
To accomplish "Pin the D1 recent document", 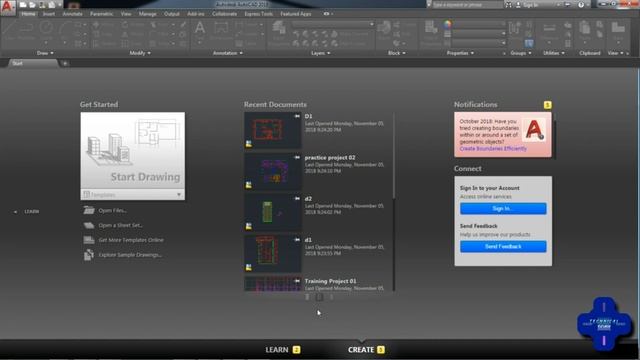I will pyautogui.click(x=297, y=116).
